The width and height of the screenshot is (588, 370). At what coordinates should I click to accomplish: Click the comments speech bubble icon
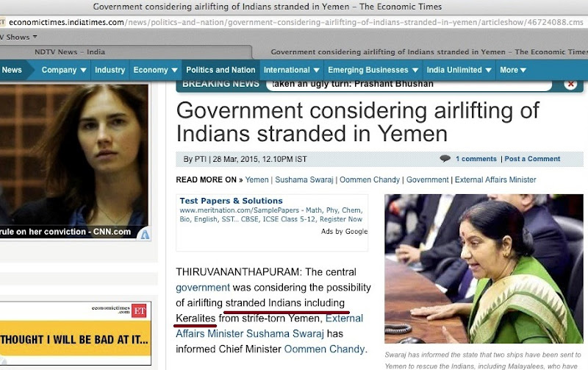coord(445,158)
